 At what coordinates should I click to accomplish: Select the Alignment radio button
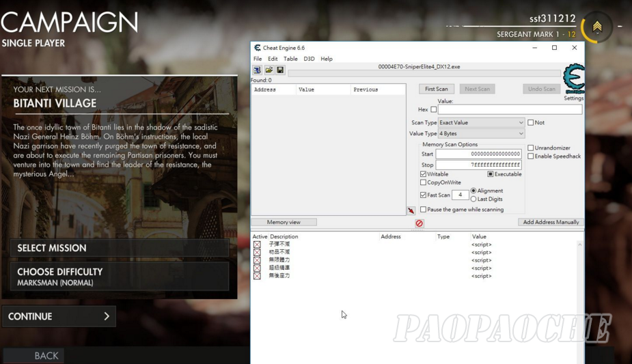pos(473,191)
